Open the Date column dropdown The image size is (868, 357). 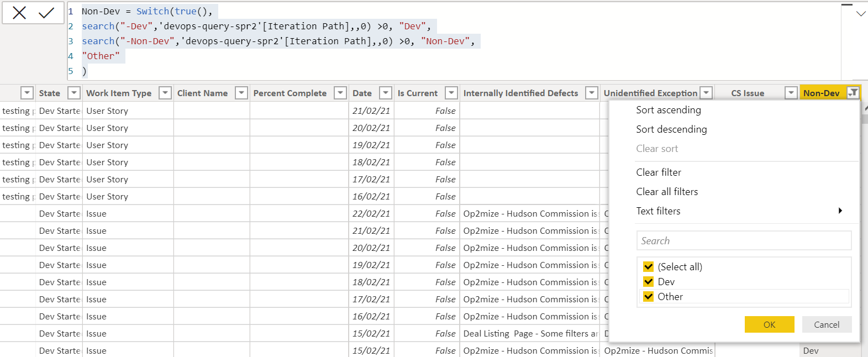[x=386, y=93]
